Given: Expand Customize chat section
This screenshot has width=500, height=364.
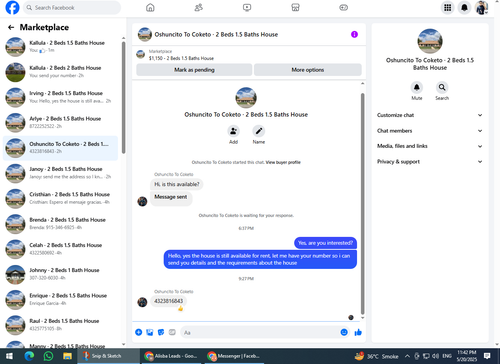Looking at the screenshot, I should [x=430, y=115].
